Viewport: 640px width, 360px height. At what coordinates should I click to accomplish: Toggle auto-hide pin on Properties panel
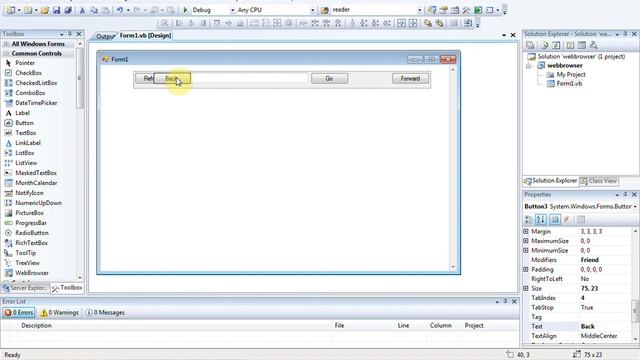point(625,195)
